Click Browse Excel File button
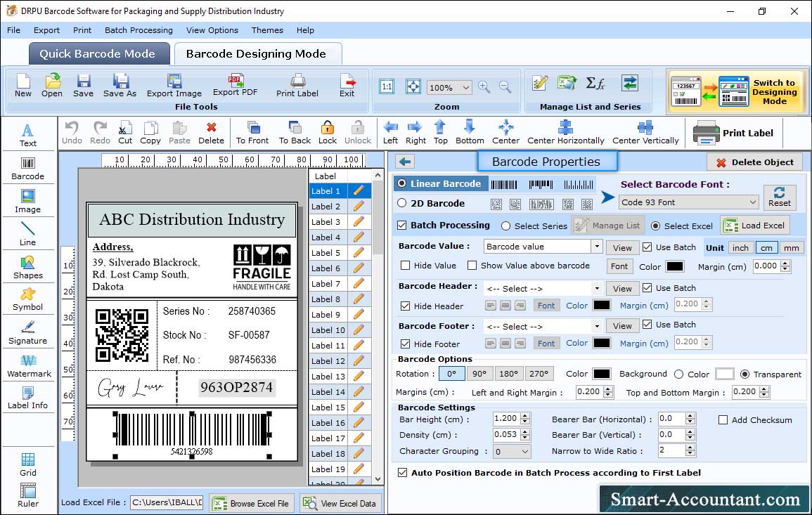The width and height of the screenshot is (812, 515). [252, 503]
